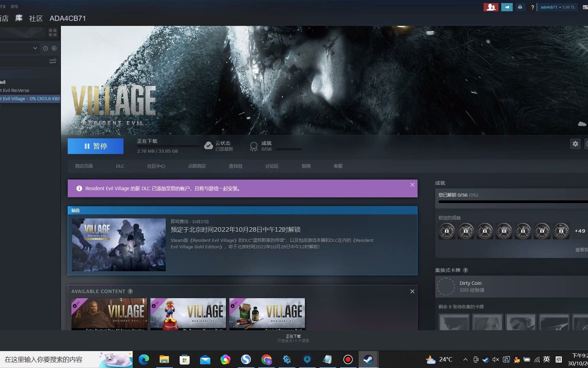Click the achievements 0/56 progress bar
588x368 pixels.
pyautogui.click(x=288, y=149)
